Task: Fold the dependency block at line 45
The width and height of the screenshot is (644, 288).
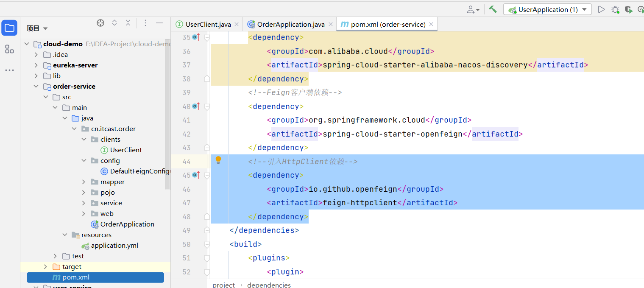Action: point(207,175)
